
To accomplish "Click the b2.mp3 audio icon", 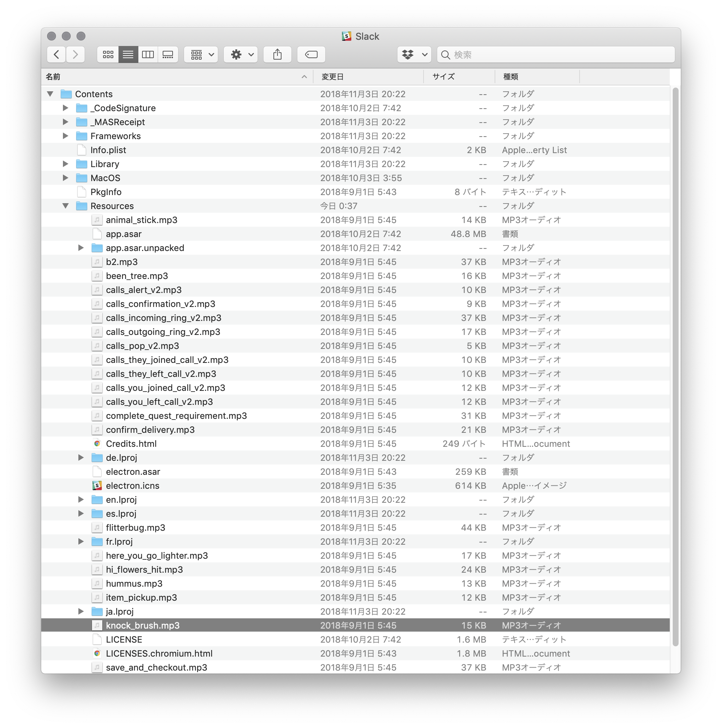I will [97, 262].
